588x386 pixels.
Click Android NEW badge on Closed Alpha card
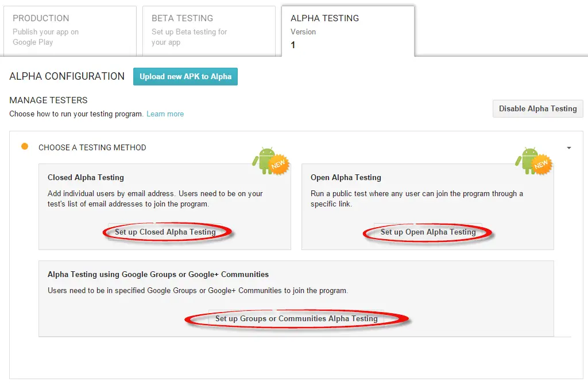[x=270, y=161]
